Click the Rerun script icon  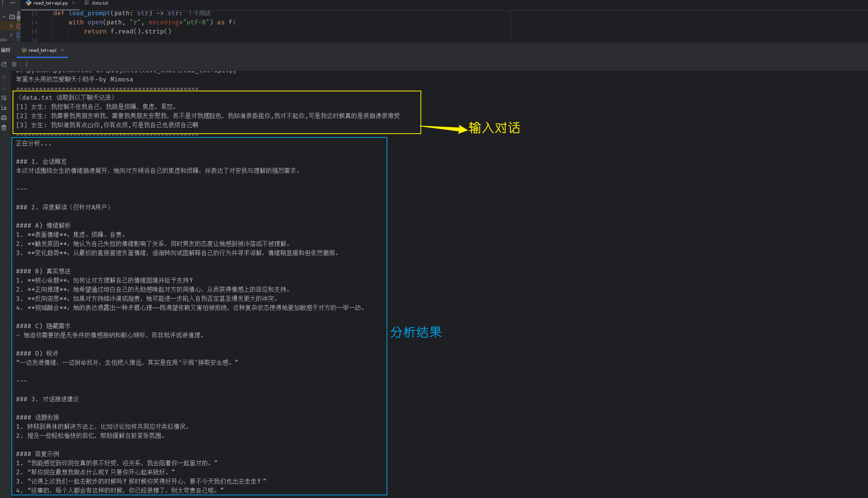click(4, 64)
